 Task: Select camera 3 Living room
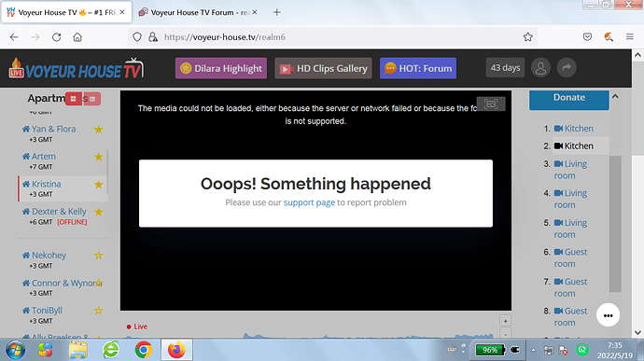coord(570,170)
